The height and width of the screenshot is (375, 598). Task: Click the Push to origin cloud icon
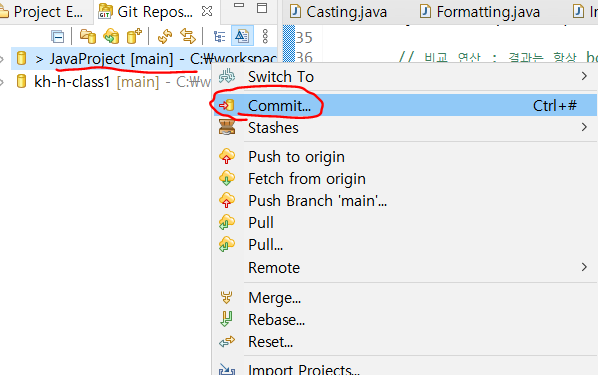[227, 156]
